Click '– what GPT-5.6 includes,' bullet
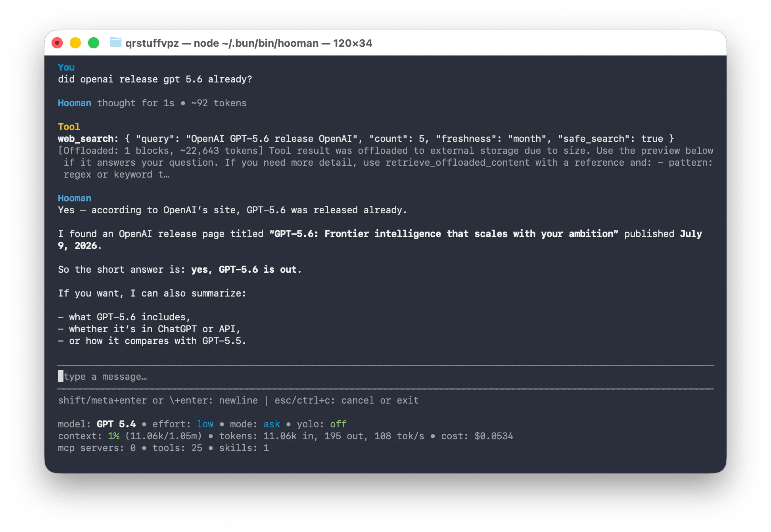Screen dimensions: 771x532 (x=124, y=317)
